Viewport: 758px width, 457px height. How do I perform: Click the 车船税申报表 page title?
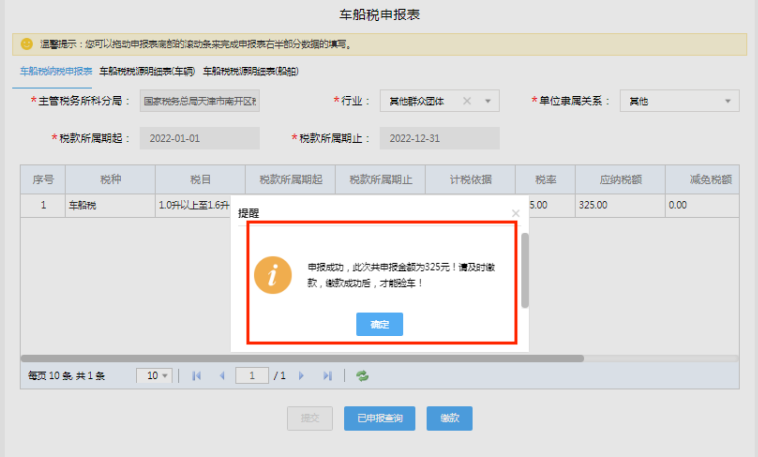[379, 15]
